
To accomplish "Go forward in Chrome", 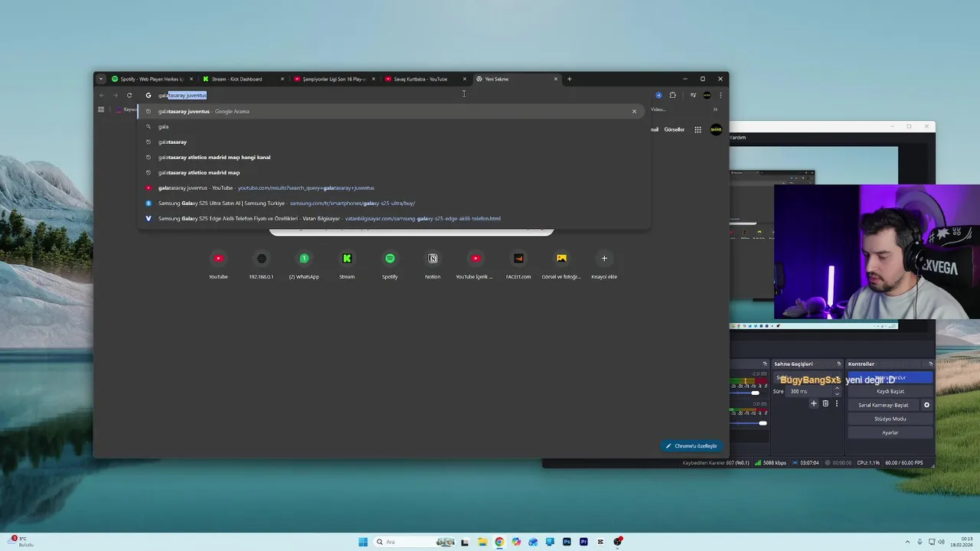I will click(115, 95).
